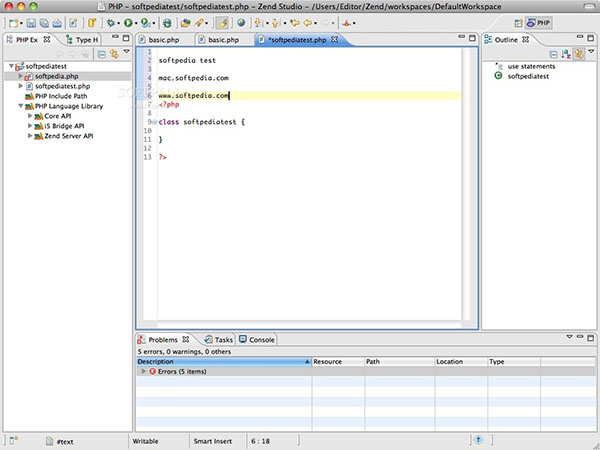The width and height of the screenshot is (600, 450).
Task: Expand the Zend Server API node
Action: pos(30,135)
